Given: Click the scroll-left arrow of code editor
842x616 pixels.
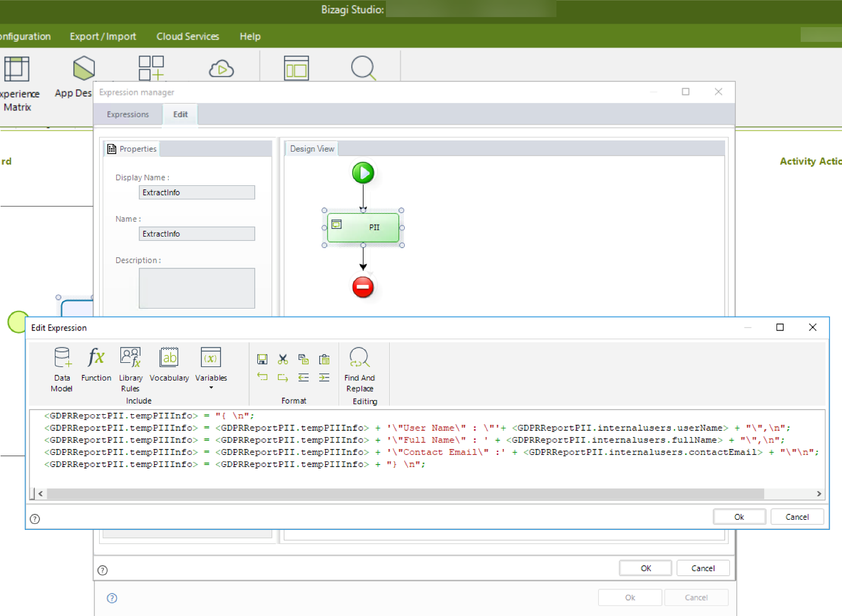Looking at the screenshot, I should (x=40, y=494).
